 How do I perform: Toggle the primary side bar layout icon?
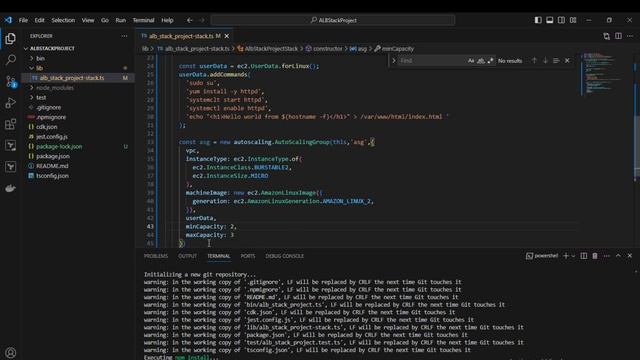pyautogui.click(x=538, y=20)
